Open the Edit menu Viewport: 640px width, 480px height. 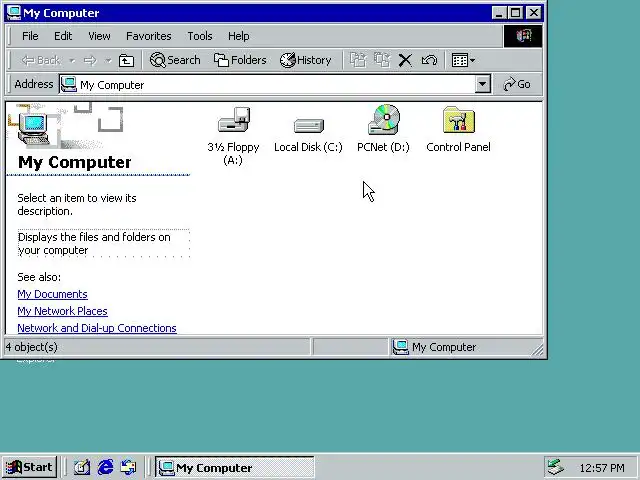click(x=63, y=36)
